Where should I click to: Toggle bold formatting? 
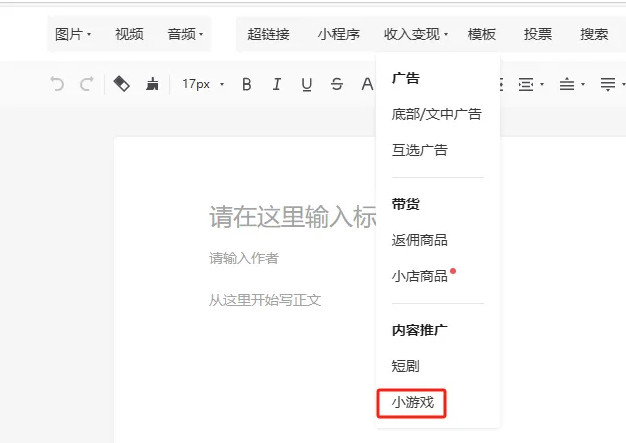pos(247,84)
